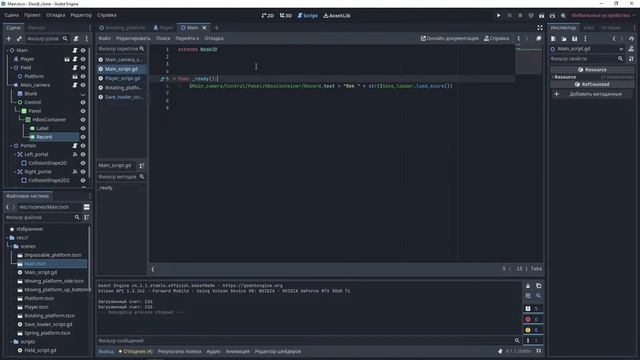Open the AssetLib workspace

click(337, 16)
